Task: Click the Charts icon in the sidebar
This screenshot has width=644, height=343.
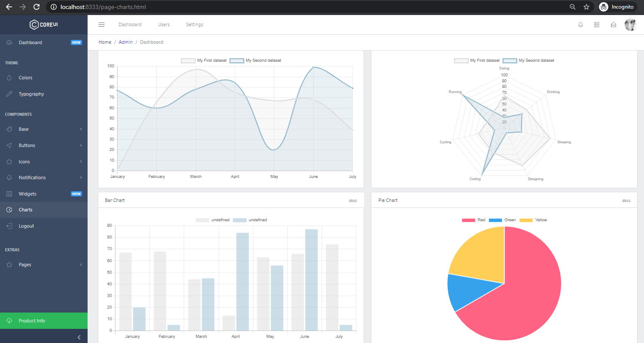Action: click(9, 210)
